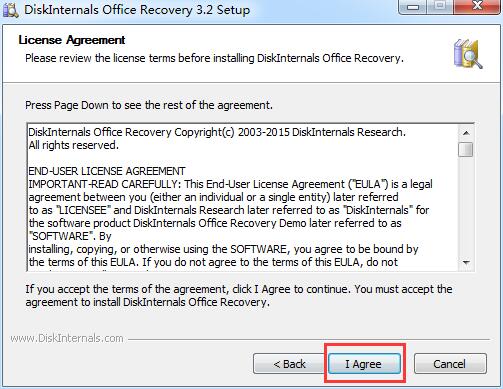Click the License Agreement heading
The width and height of the screenshot is (503, 389).
[x=72, y=40]
